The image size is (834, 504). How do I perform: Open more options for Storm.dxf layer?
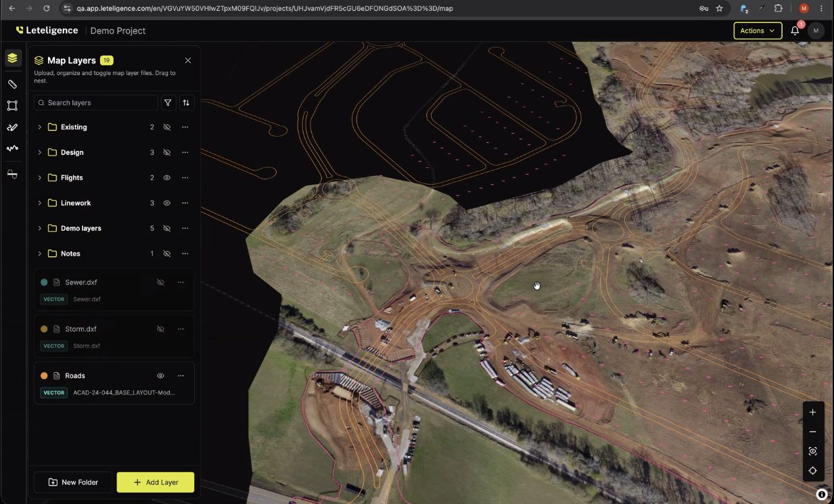(x=181, y=329)
